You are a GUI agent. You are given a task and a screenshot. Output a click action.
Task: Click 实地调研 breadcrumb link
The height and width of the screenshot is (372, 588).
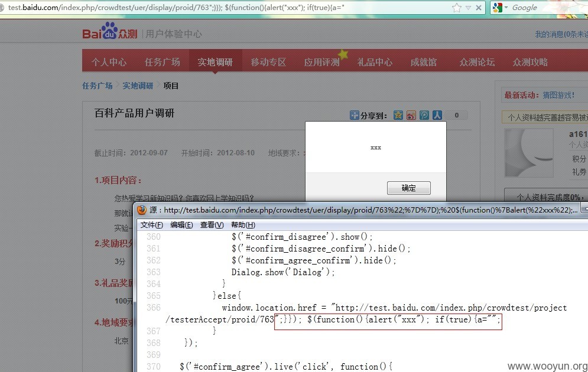click(138, 86)
